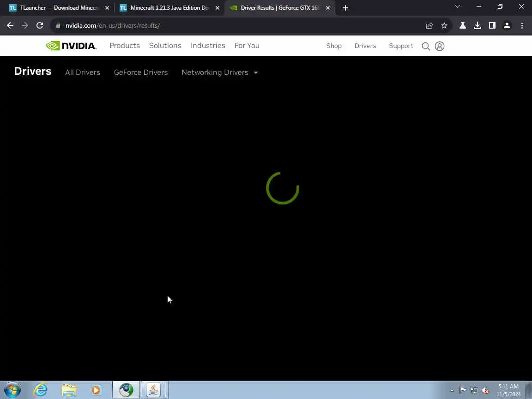
Task: Click the Drivers section heading
Action: pyautogui.click(x=33, y=71)
